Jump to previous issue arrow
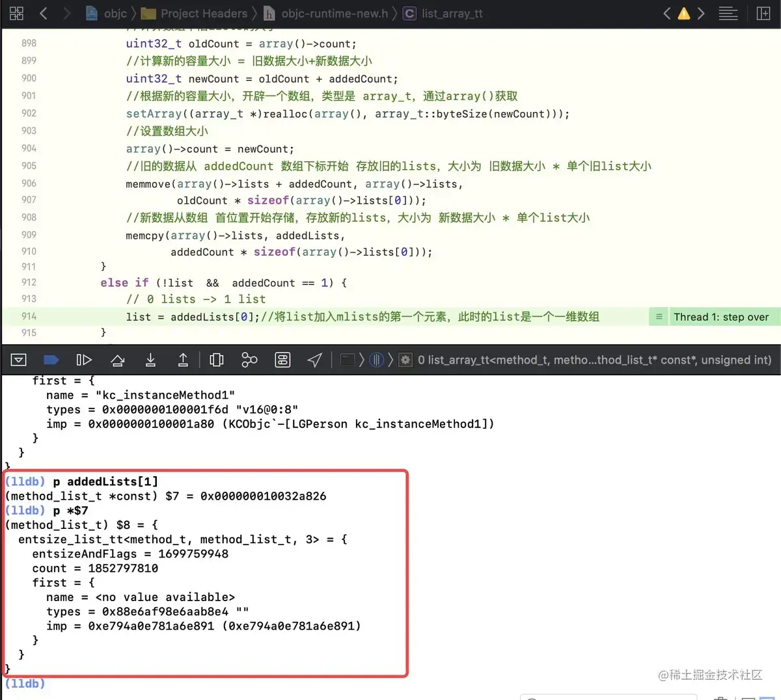Screen dimensions: 781x700 pos(666,13)
